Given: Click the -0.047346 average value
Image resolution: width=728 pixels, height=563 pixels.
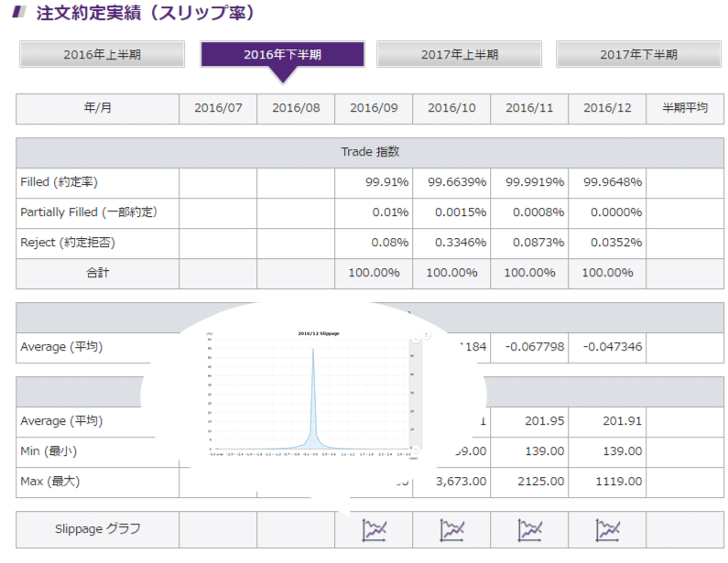Looking at the screenshot, I should [x=613, y=347].
